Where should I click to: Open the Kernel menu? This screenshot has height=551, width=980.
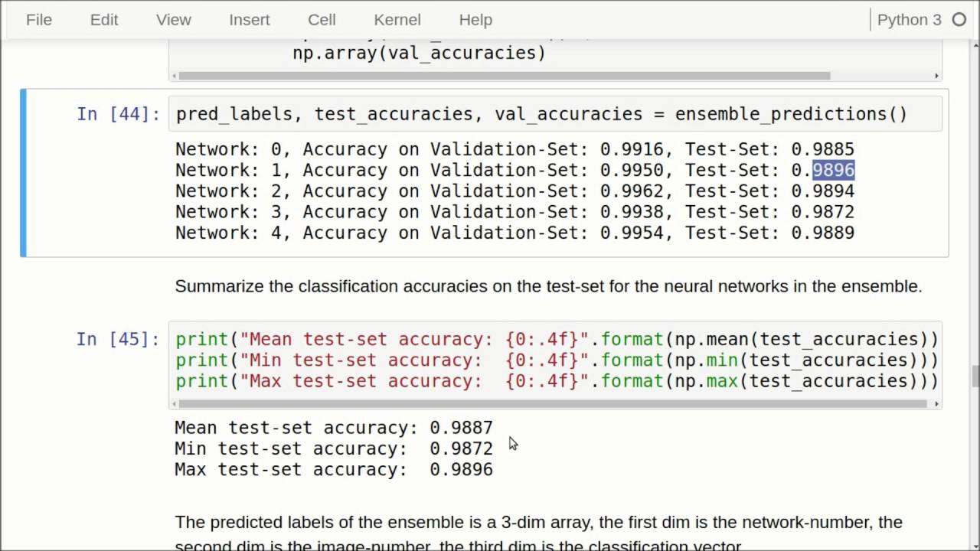pyautogui.click(x=397, y=20)
